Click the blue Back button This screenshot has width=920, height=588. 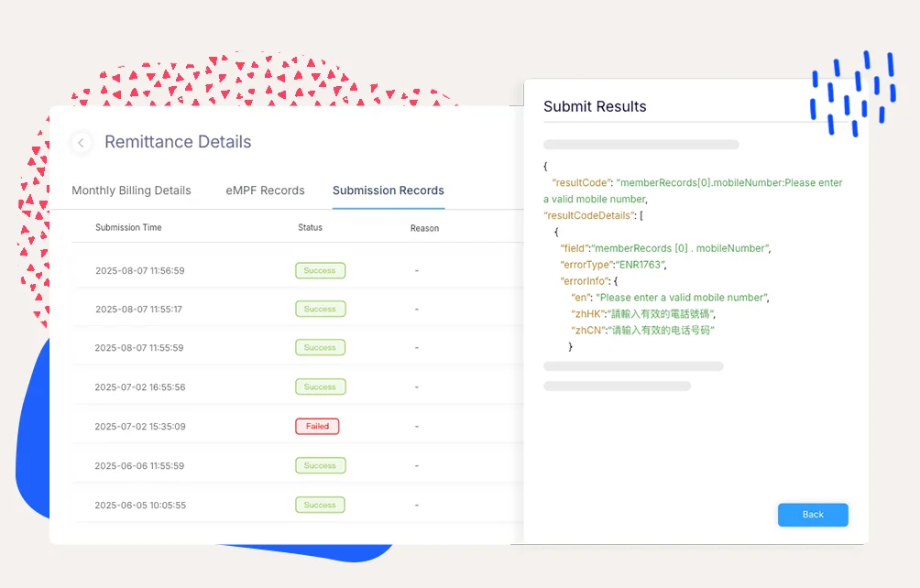tap(813, 515)
